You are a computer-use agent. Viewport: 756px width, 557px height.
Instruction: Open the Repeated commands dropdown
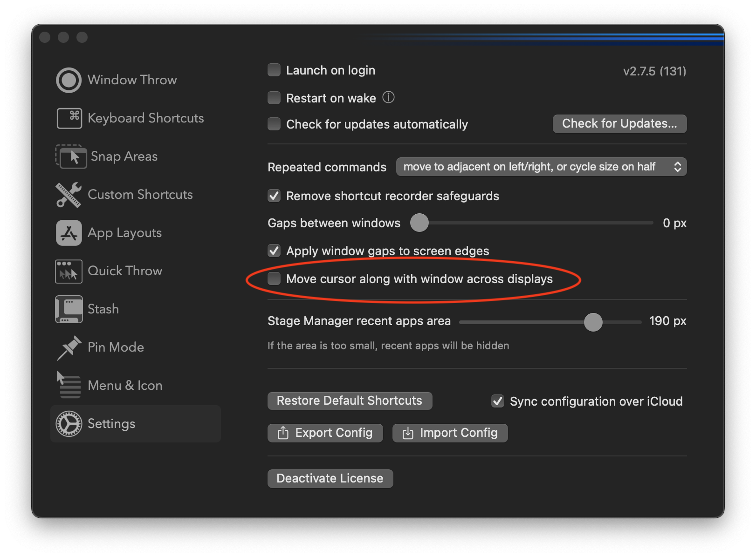click(x=541, y=166)
